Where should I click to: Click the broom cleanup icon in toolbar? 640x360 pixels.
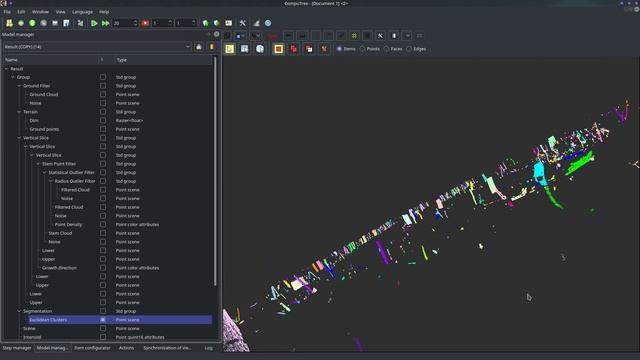pyautogui.click(x=256, y=23)
